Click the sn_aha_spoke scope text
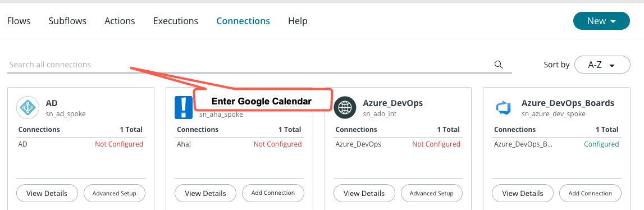This screenshot has width=644, height=210. click(221, 115)
